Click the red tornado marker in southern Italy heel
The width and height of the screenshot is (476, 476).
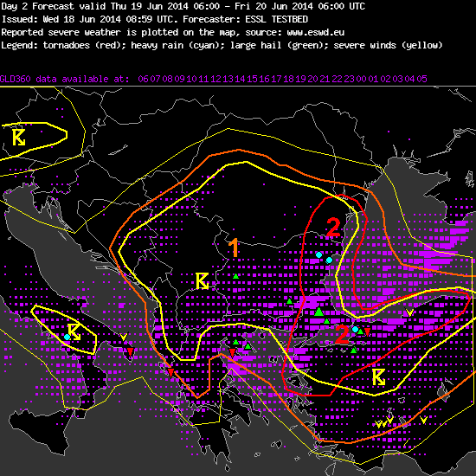tap(130, 352)
